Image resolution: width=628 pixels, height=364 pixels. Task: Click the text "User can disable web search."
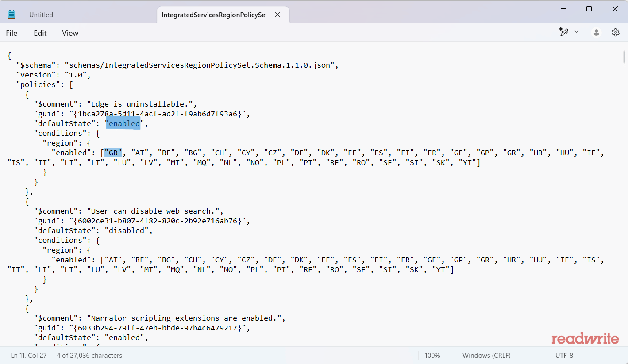pyautogui.click(x=155, y=211)
